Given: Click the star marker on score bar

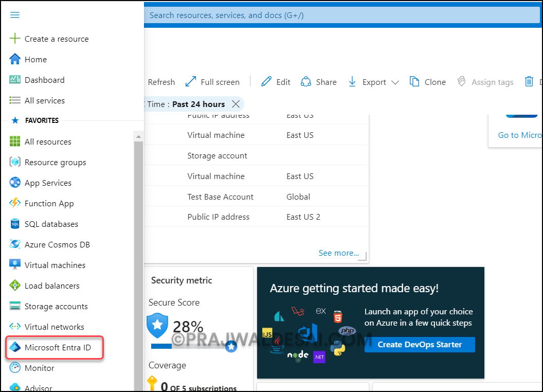Looking at the screenshot, I should (231, 346).
